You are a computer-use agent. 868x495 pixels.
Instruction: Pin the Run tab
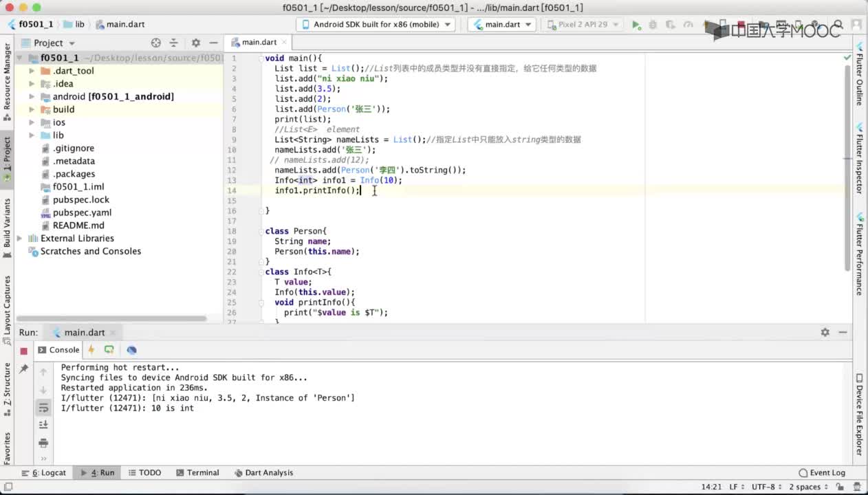tap(23, 369)
